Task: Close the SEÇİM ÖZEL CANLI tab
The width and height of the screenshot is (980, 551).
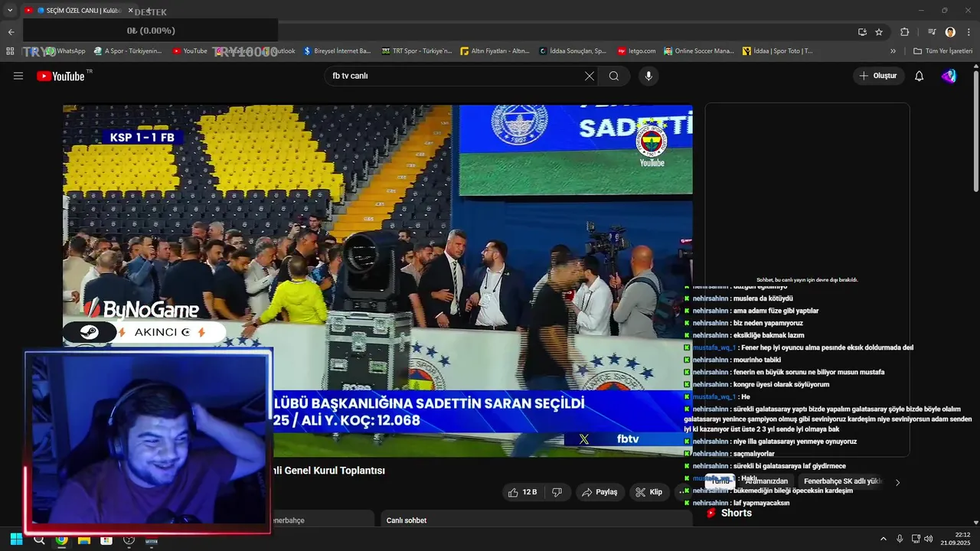Action: coord(130,11)
